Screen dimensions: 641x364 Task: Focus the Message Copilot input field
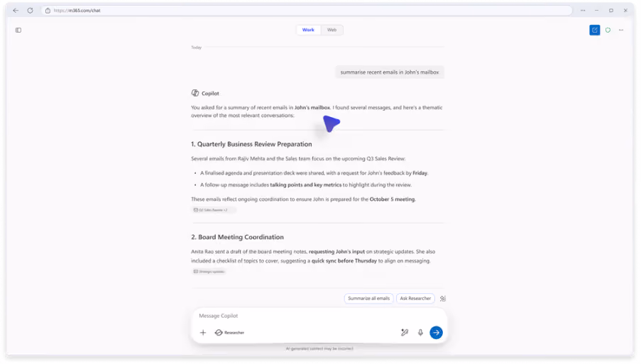click(x=319, y=316)
